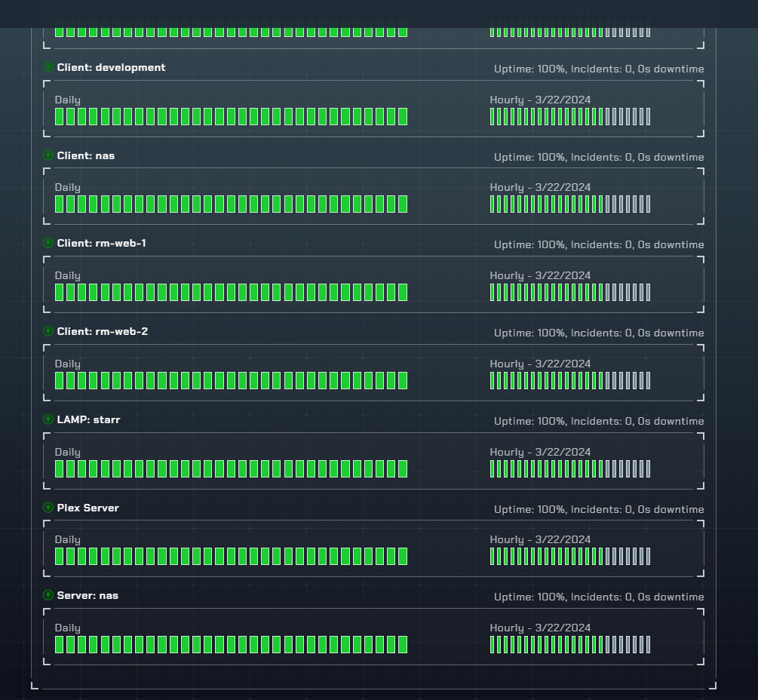The height and width of the screenshot is (700, 758).
Task: Click the uptime summary text for Client: nas
Action: pyautogui.click(x=599, y=157)
